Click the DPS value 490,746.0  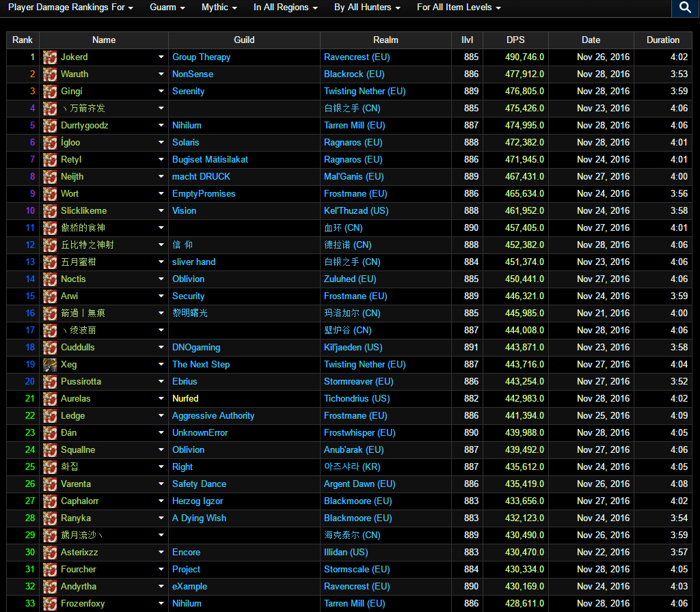(x=524, y=57)
